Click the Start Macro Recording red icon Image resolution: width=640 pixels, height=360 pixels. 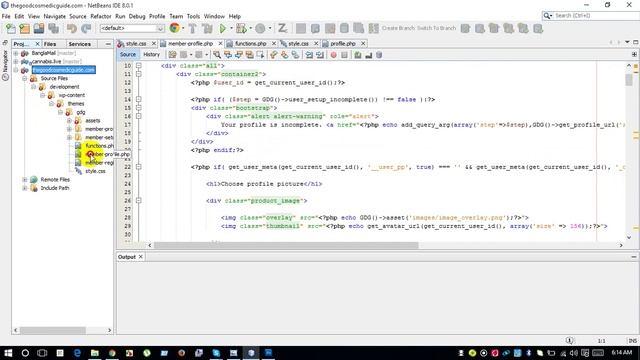coord(333,55)
